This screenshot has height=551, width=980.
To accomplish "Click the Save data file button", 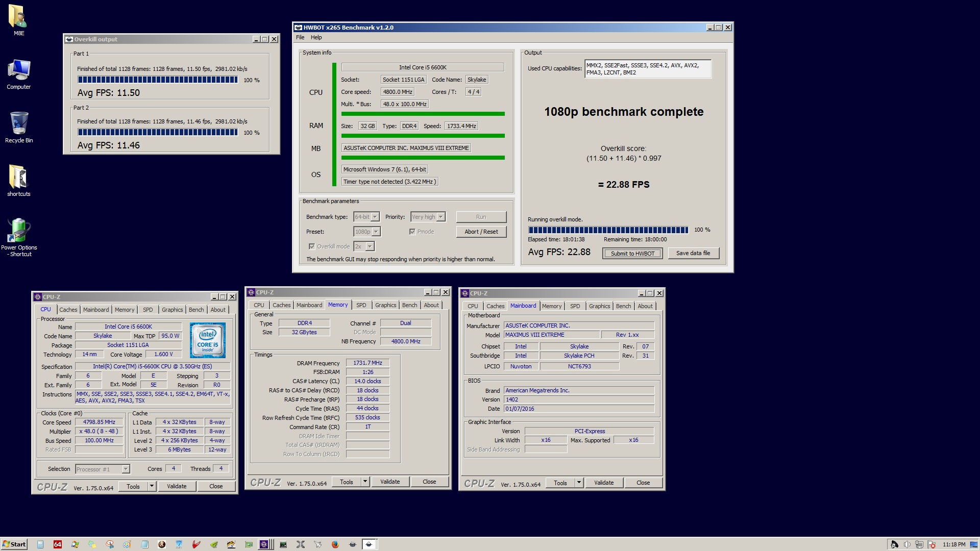I will pos(693,253).
